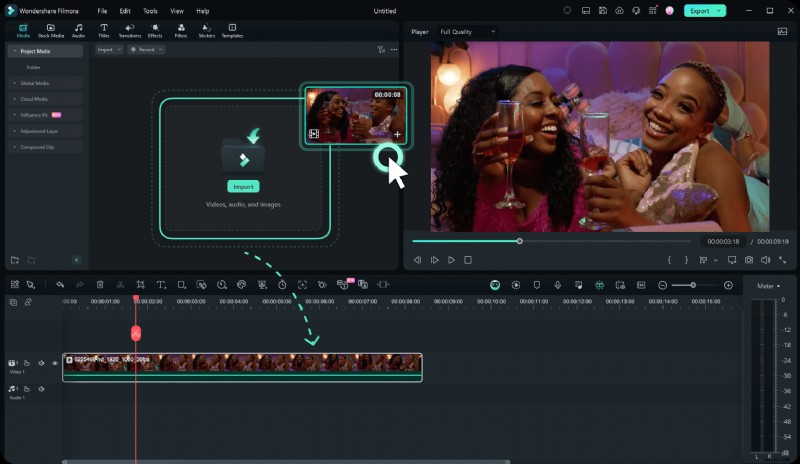Mute the Video 1 track

[x=41, y=363]
